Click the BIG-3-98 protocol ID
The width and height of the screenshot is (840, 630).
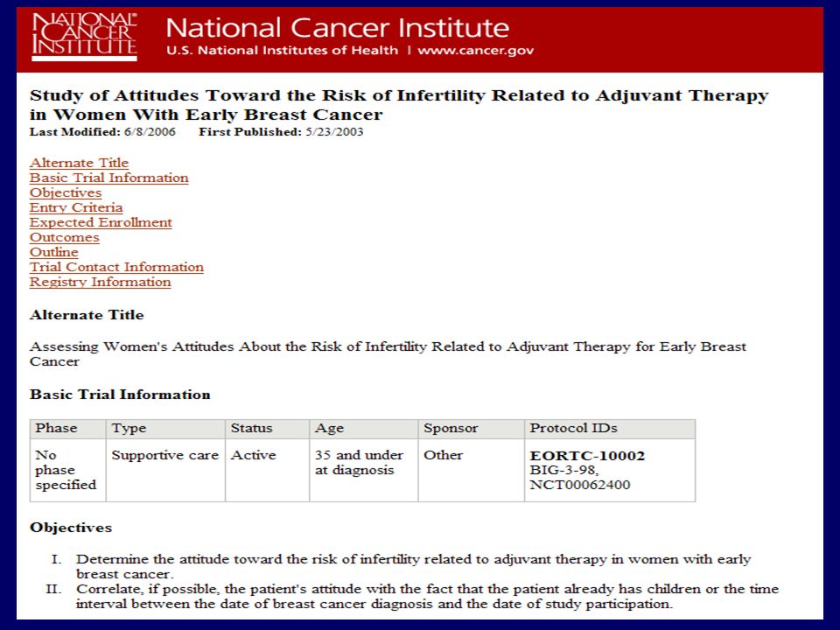point(564,471)
